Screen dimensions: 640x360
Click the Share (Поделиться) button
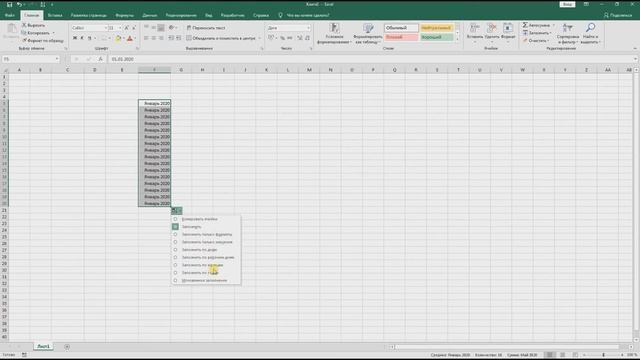pos(618,16)
